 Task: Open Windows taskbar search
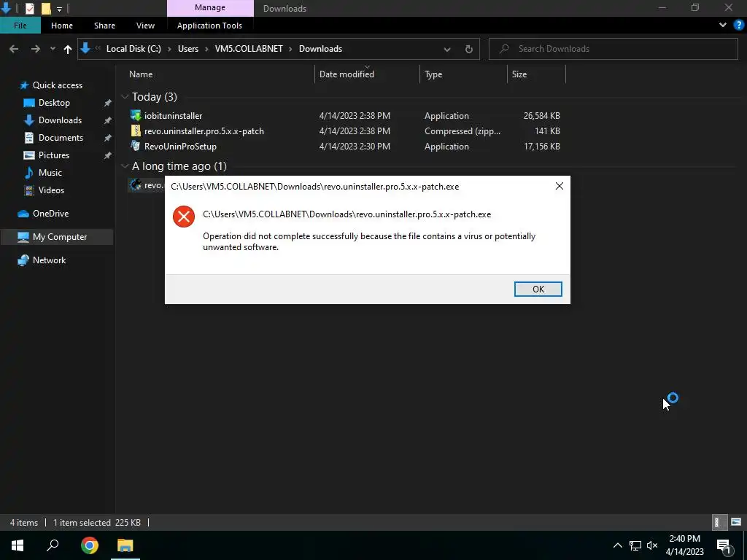click(53, 545)
